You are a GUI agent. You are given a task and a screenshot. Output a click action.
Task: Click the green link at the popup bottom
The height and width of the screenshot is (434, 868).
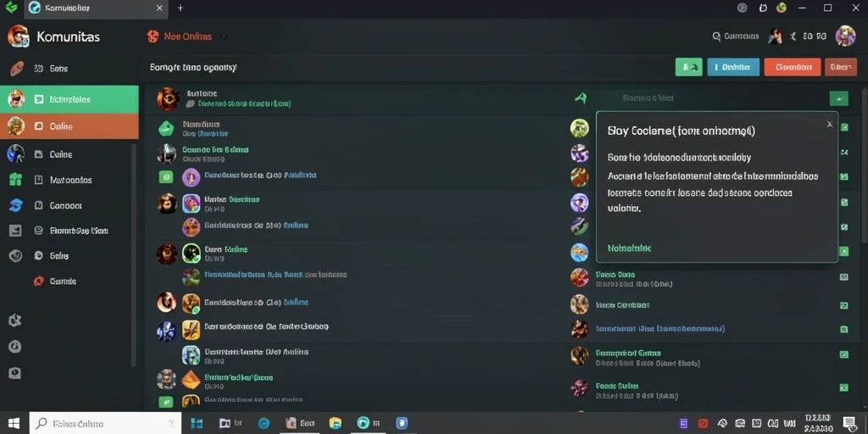[x=629, y=248]
